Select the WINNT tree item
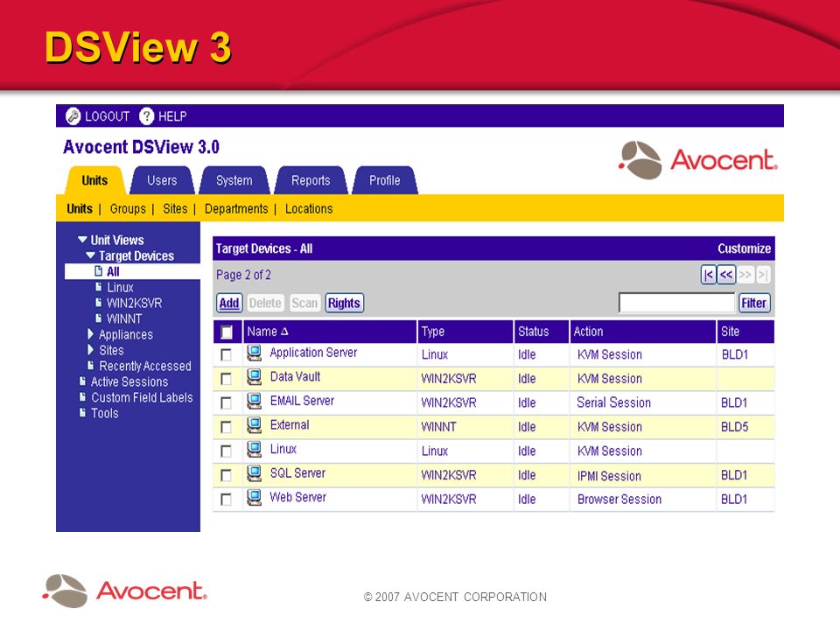 pos(124,318)
